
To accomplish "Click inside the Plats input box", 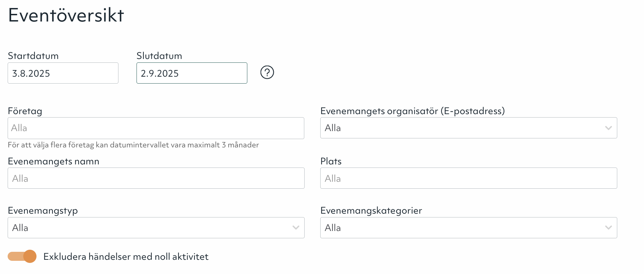I will point(468,178).
